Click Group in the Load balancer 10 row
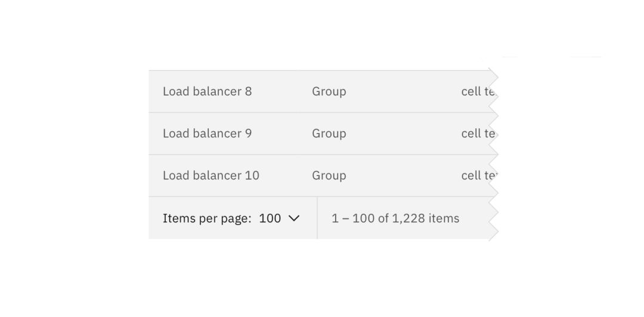Screen dimensions: 644x317 coord(329,176)
